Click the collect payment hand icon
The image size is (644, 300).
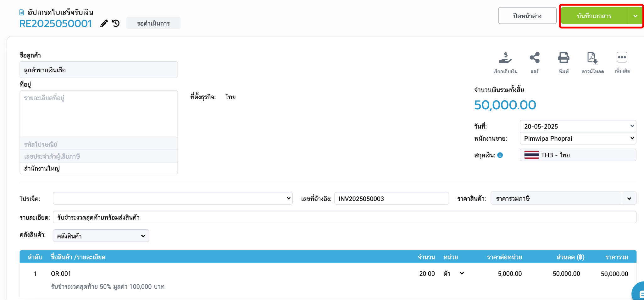[505, 58]
